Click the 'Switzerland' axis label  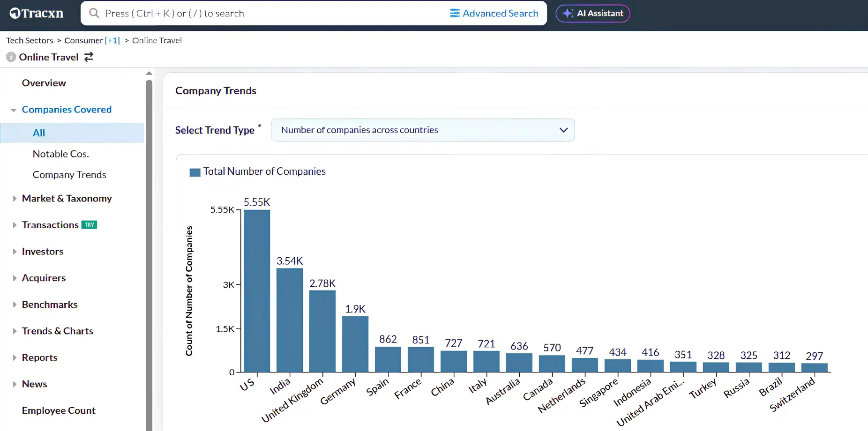[793, 394]
